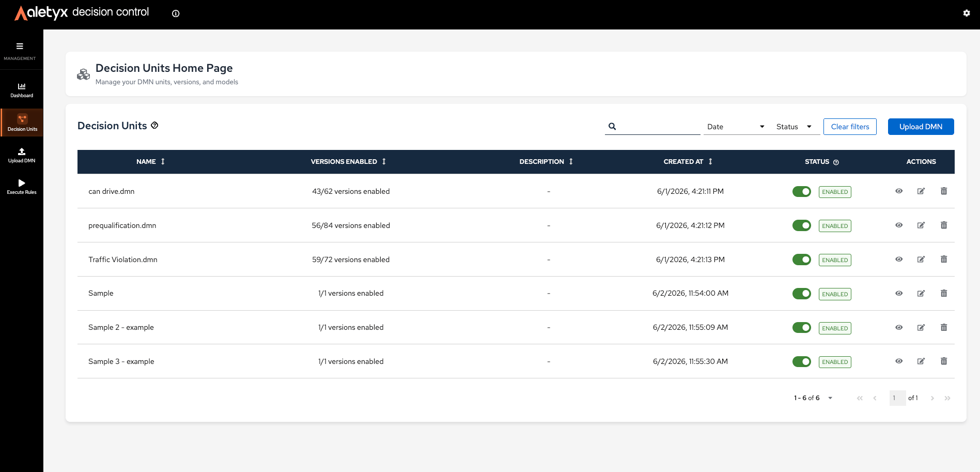The width and height of the screenshot is (980, 472).
Task: Click 56/84 versions enabled cell
Action: point(351,225)
